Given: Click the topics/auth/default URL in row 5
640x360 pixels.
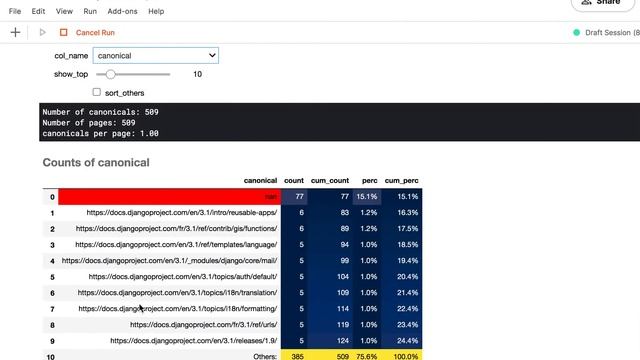Looking at the screenshot, I should click(x=183, y=277).
